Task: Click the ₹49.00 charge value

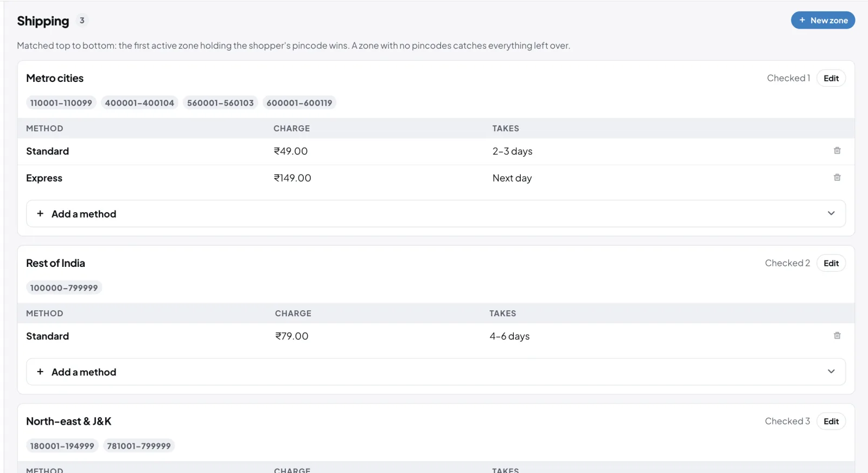Action: [291, 151]
